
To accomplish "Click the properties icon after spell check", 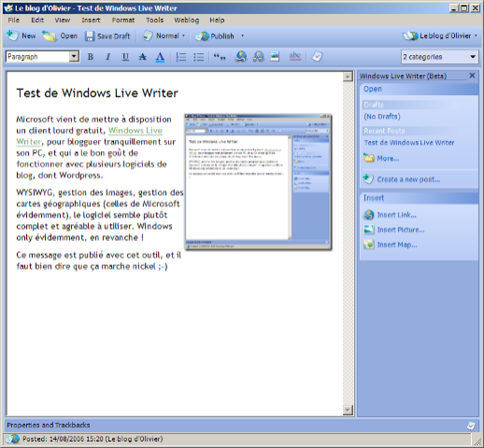I will pyautogui.click(x=317, y=56).
